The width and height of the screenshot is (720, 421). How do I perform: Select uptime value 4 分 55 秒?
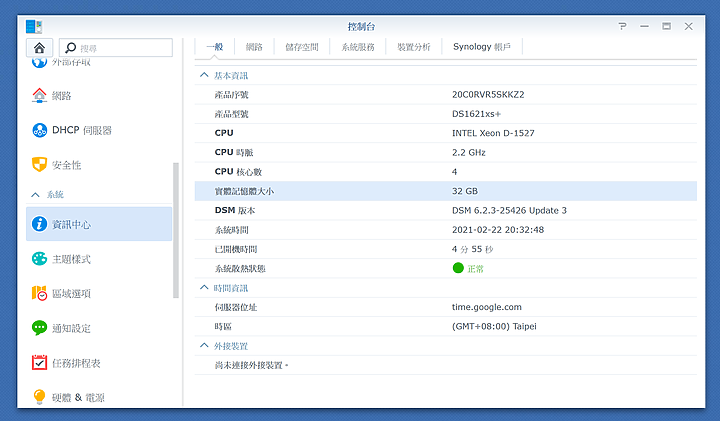pos(472,249)
